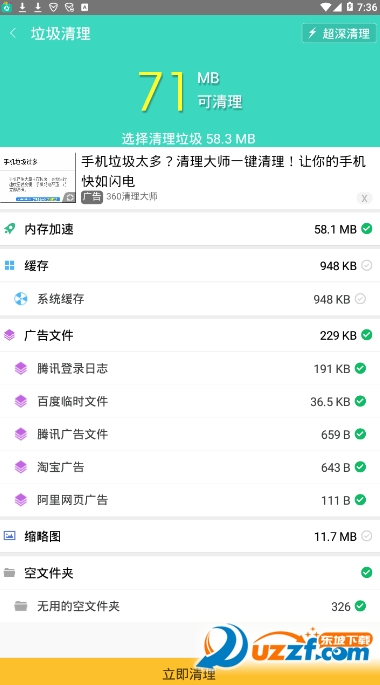The width and height of the screenshot is (380, 685).
Task: Collapse the 广告文件 category row
Action: click(x=190, y=335)
